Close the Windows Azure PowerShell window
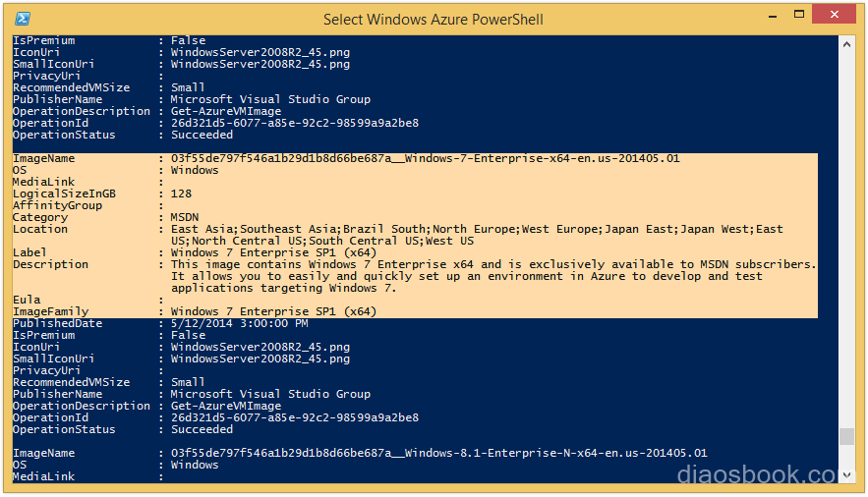The width and height of the screenshot is (868, 497). tap(835, 15)
